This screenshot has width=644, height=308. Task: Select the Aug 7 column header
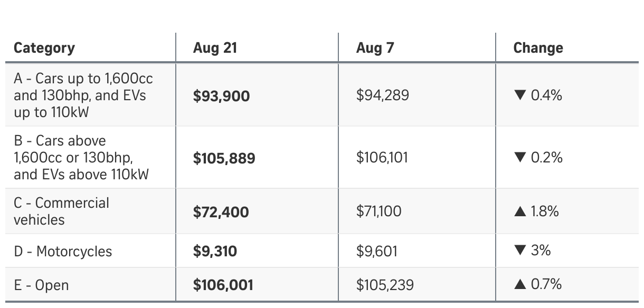click(375, 48)
